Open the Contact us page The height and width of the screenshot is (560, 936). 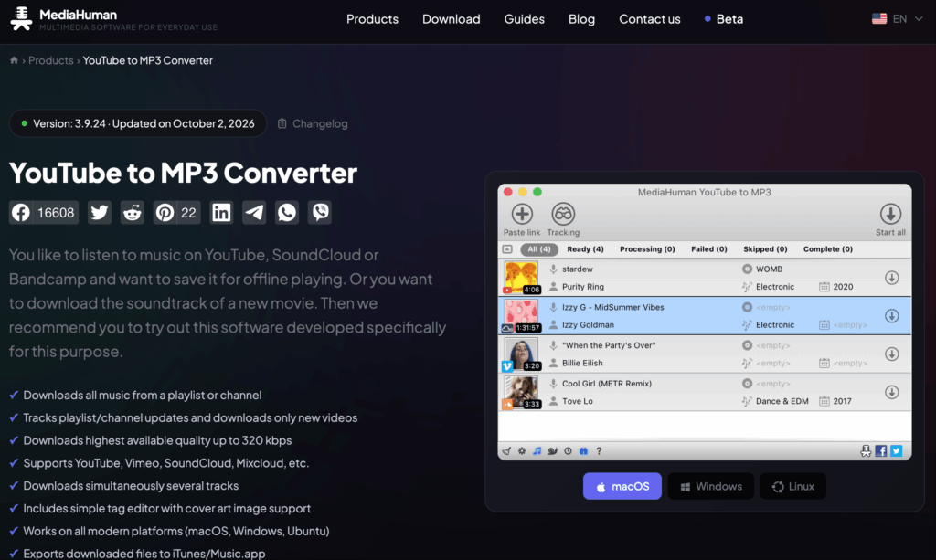650,19
